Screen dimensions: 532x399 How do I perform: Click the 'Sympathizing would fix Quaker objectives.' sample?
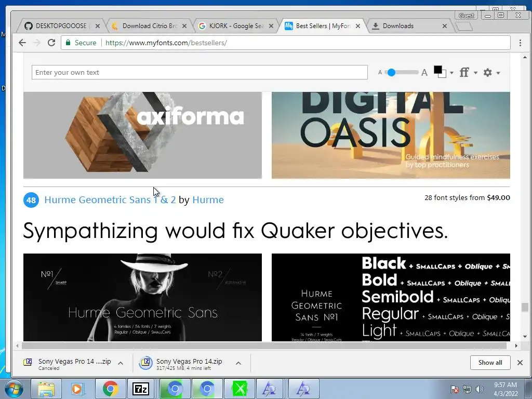(x=235, y=231)
